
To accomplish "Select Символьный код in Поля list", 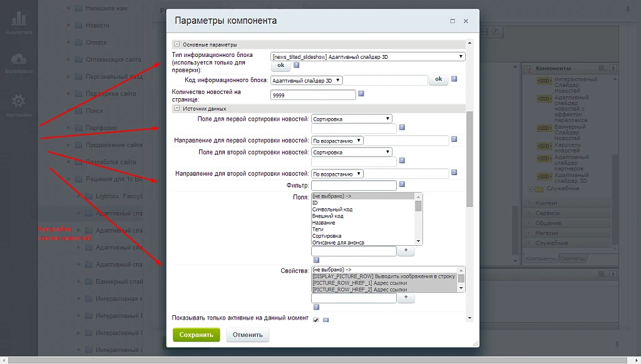I will pos(332,209).
